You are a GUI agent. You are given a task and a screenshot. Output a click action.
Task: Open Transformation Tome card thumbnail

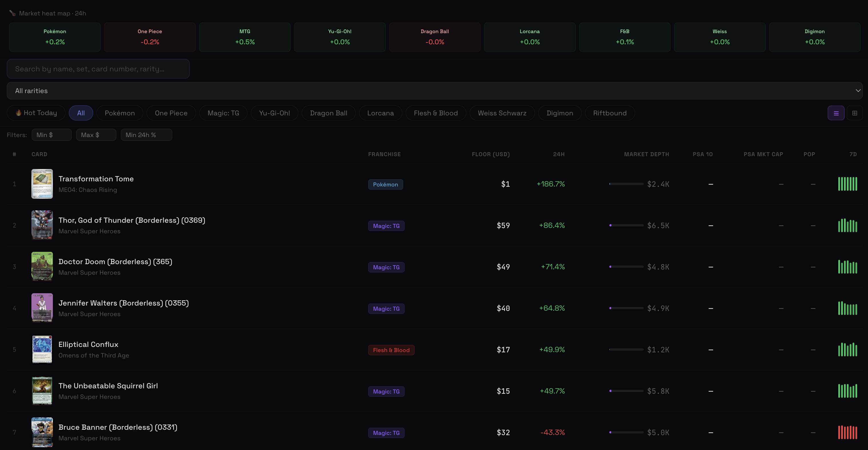pyautogui.click(x=42, y=184)
